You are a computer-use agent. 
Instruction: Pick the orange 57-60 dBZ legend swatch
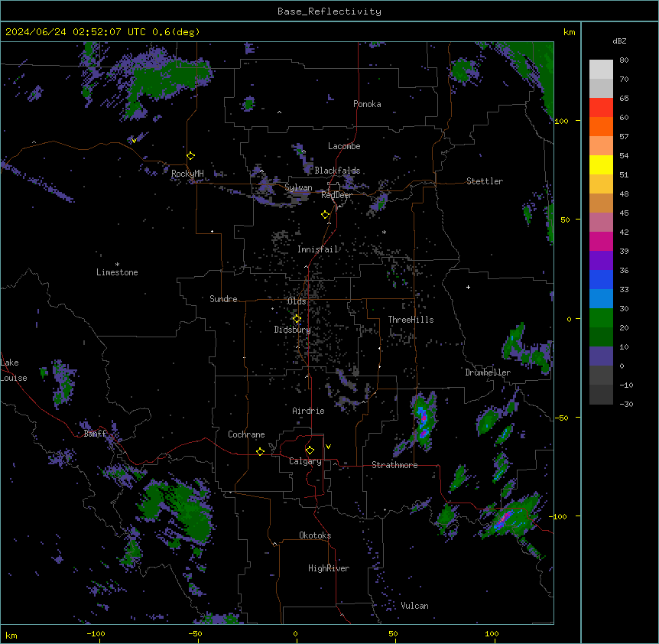pyautogui.click(x=601, y=126)
